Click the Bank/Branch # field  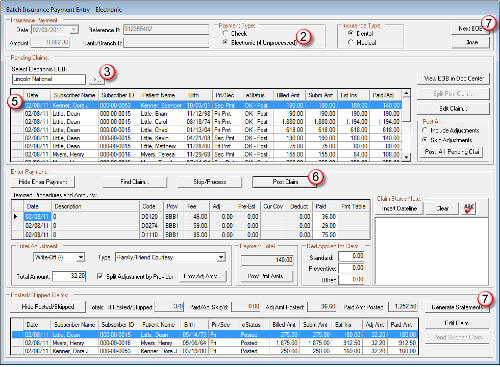click(x=166, y=43)
